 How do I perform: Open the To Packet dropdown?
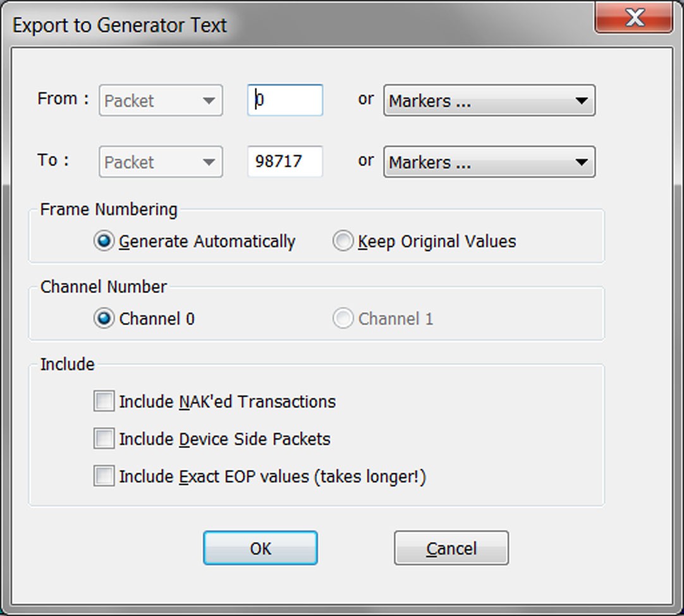tap(161, 162)
